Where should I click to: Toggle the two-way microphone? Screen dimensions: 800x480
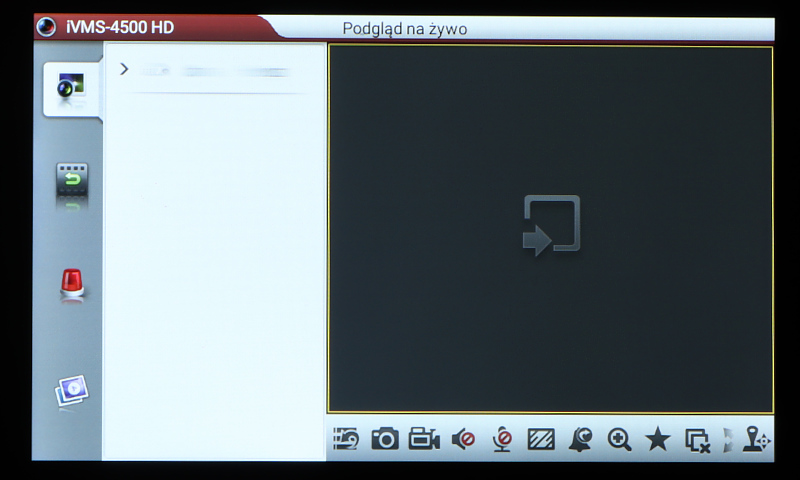click(502, 439)
